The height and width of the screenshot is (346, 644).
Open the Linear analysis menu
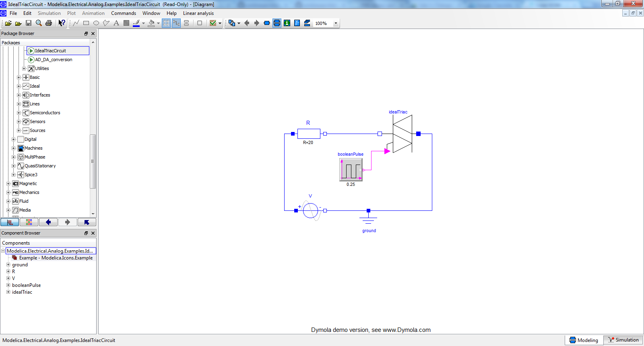click(198, 13)
